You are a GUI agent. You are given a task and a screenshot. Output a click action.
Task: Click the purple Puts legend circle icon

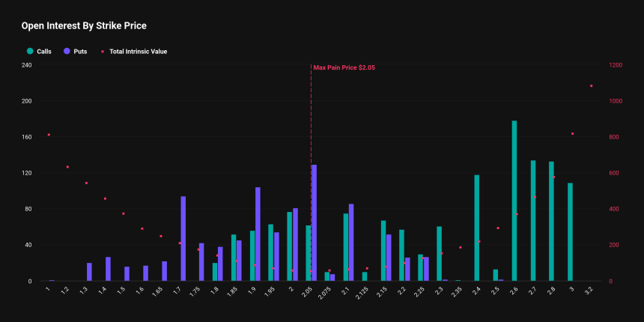click(x=67, y=52)
